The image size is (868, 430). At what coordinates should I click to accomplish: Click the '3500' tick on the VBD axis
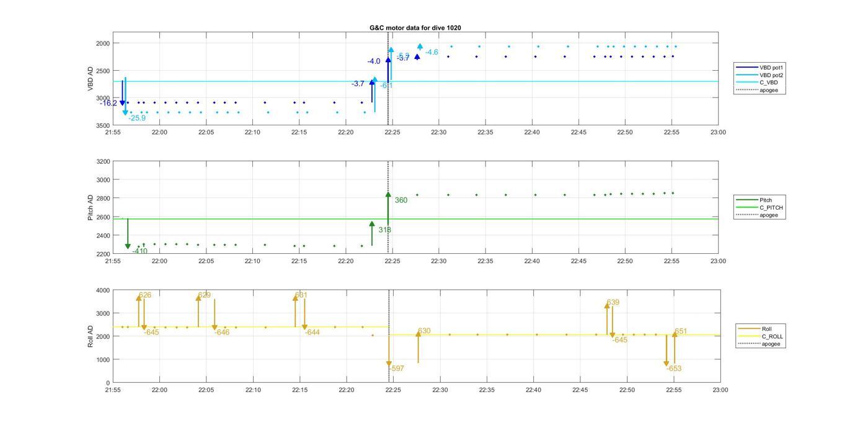(102, 125)
